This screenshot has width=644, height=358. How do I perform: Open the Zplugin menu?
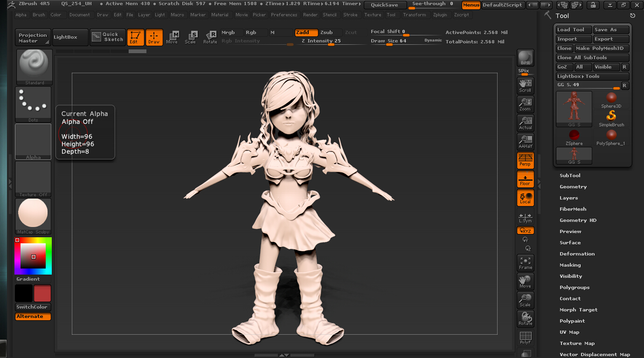coord(440,15)
